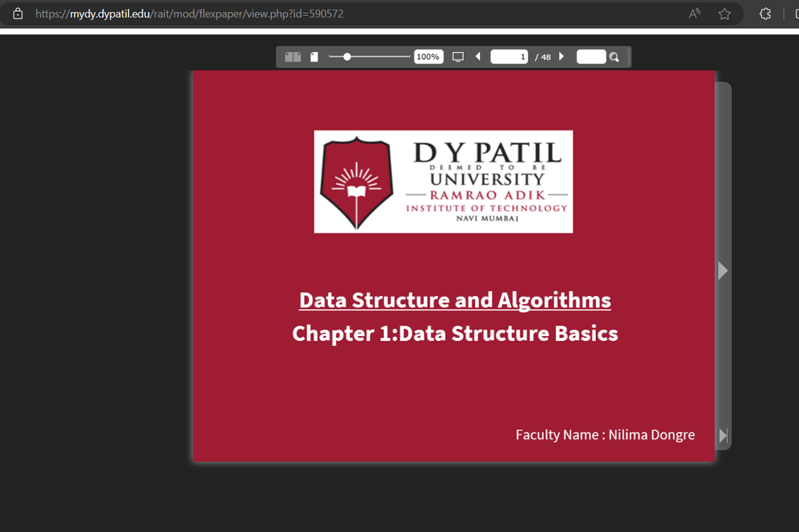Screen dimensions: 799x532
Task: Click Chapter 1:Data Structure Basics text
Action: (455, 334)
